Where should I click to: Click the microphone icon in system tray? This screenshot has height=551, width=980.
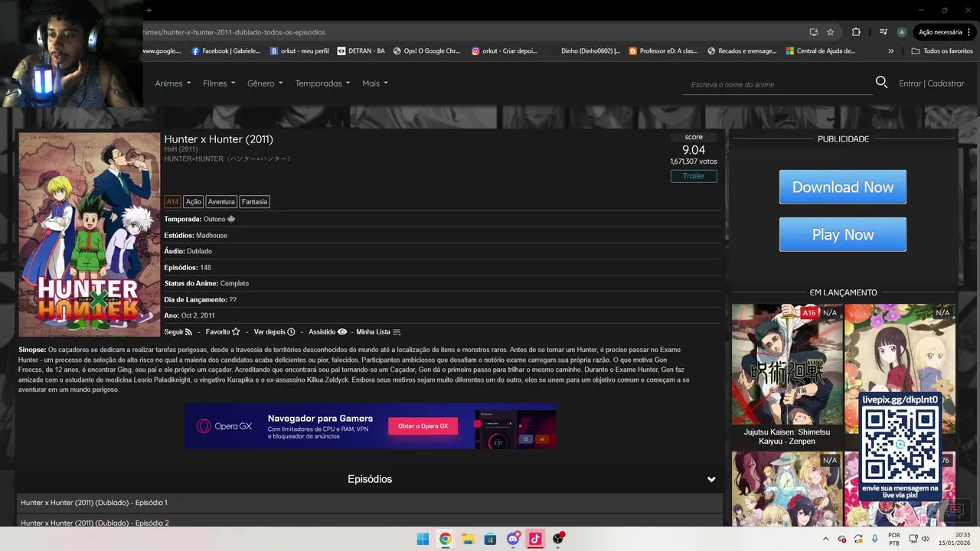point(875,539)
